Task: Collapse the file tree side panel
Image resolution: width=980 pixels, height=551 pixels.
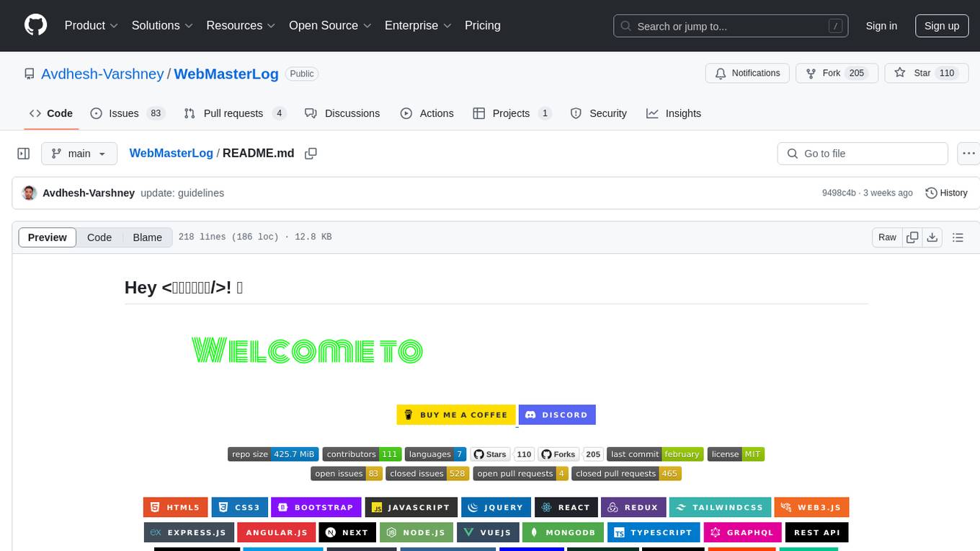Action: pyautogui.click(x=24, y=154)
